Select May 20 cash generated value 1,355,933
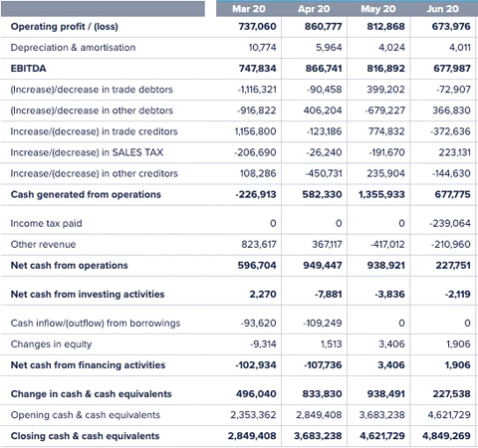Screen dimensions: 478x448 (x=381, y=194)
